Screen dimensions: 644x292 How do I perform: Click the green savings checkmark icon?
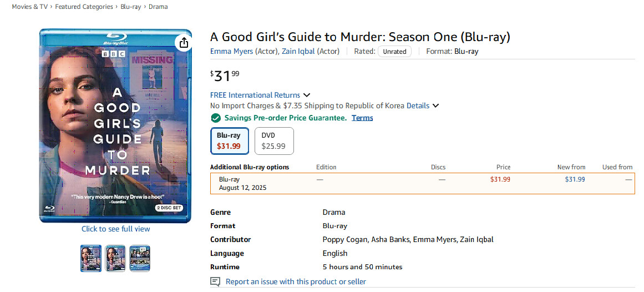216,118
